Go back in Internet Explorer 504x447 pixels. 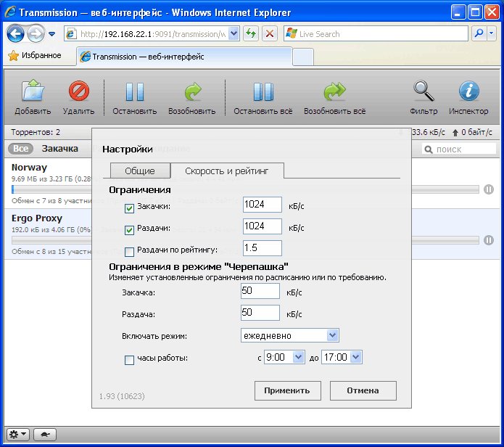point(15,33)
